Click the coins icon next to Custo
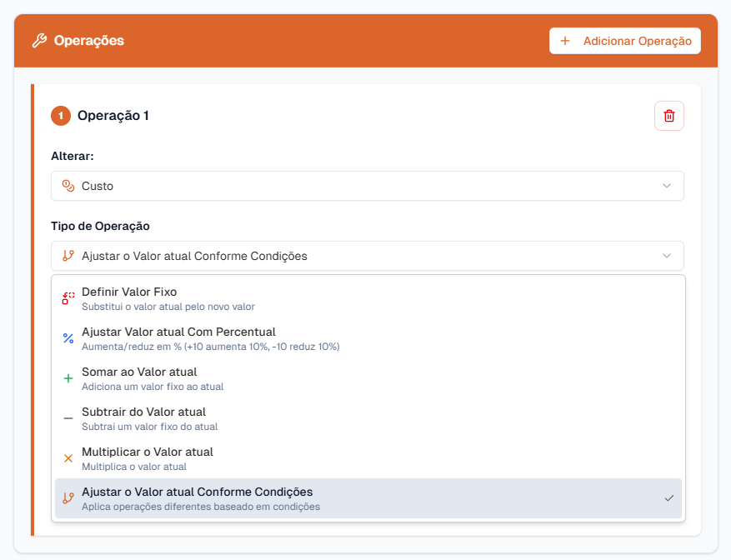Image resolution: width=731 pixels, height=560 pixels. (68, 186)
